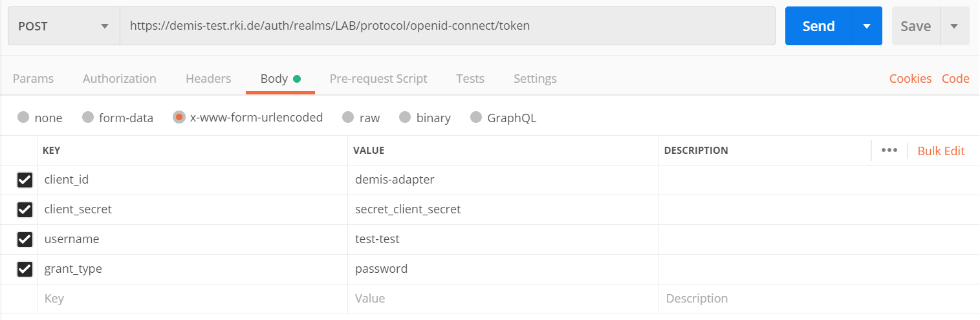Expand the Send button dropdown arrow
Screen dimensions: 980x320
click(867, 26)
